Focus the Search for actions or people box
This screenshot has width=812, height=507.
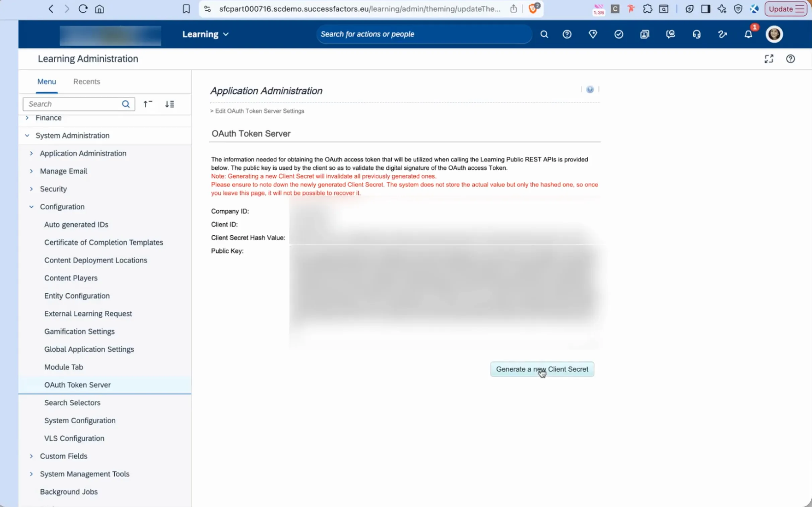tap(424, 34)
